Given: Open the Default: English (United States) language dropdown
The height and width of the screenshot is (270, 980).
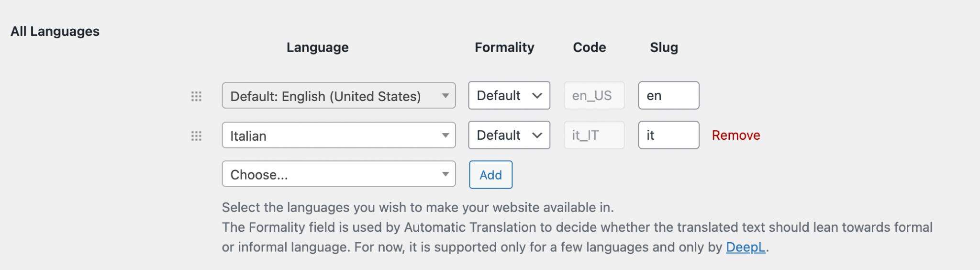Looking at the screenshot, I should click(x=339, y=96).
